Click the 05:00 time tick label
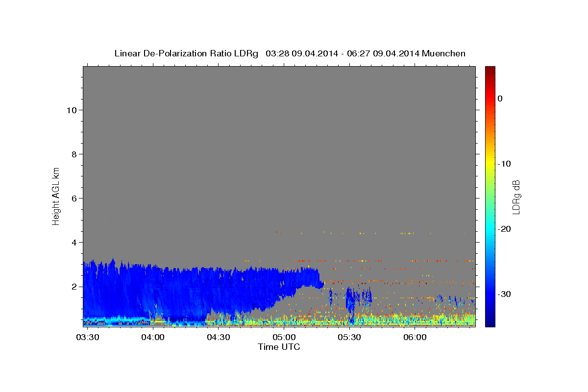 284,337
